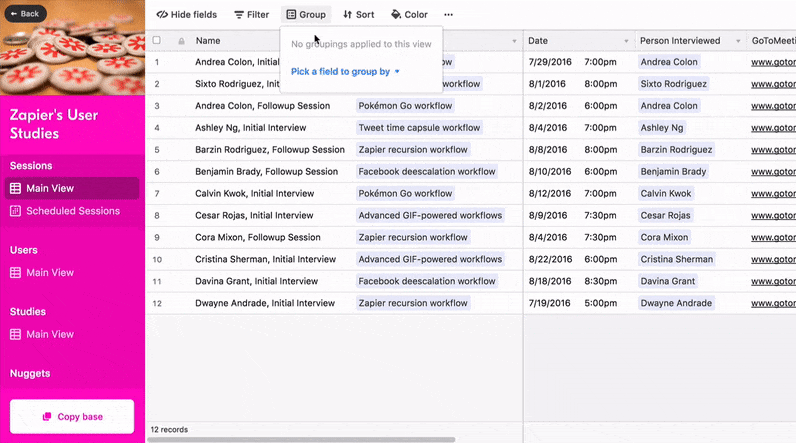The width and height of the screenshot is (796, 443).
Task: Click the Users section heading
Action: click(23, 250)
